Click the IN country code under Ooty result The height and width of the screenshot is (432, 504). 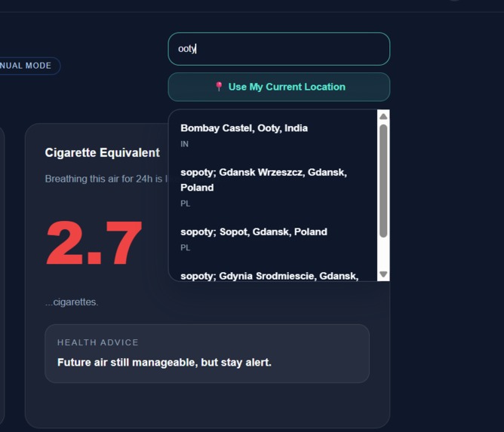click(185, 144)
